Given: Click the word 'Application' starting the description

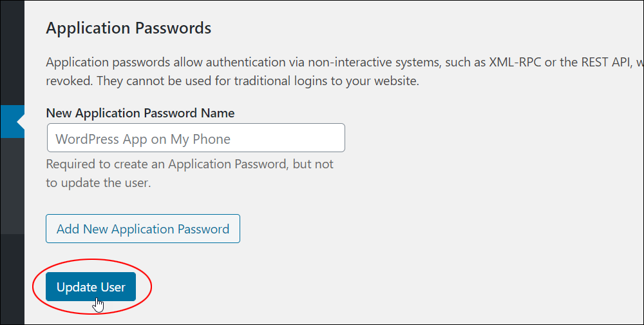Looking at the screenshot, I should point(78,63).
